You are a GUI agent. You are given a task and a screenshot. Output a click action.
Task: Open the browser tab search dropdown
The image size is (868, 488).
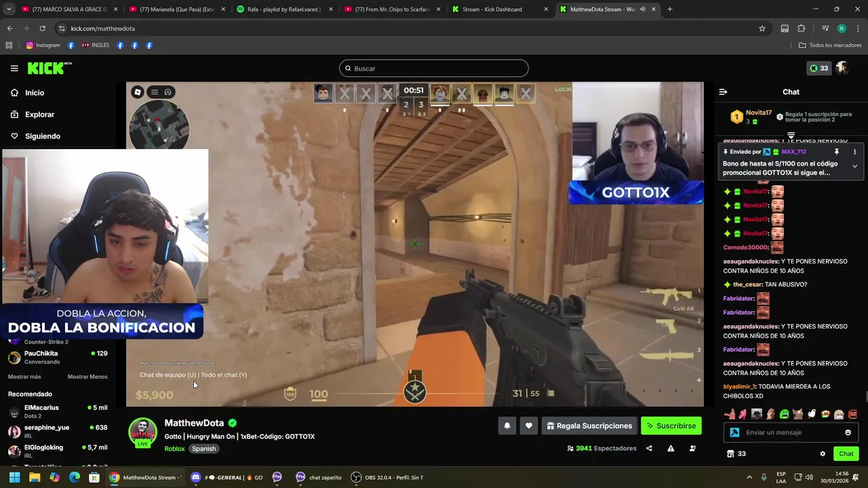[x=9, y=9]
